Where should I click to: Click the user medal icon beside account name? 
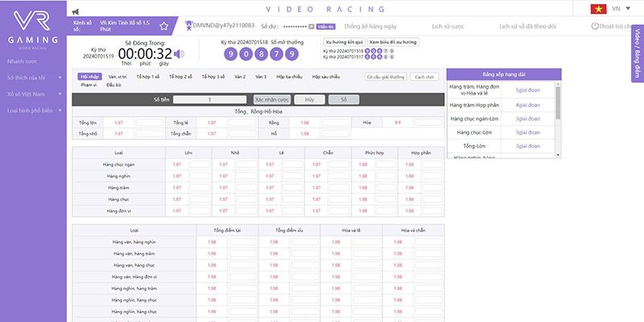[x=188, y=26]
